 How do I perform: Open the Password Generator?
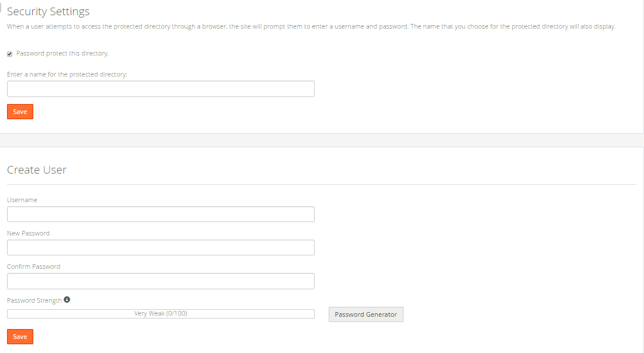click(366, 314)
